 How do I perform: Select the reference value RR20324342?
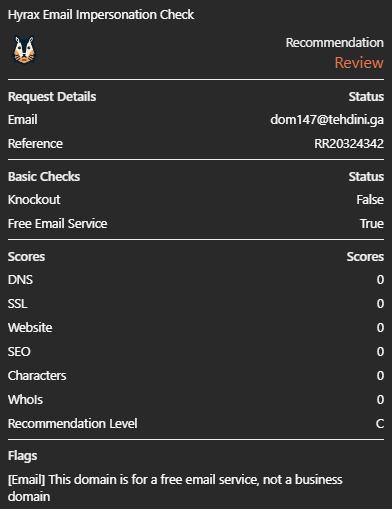click(349, 144)
